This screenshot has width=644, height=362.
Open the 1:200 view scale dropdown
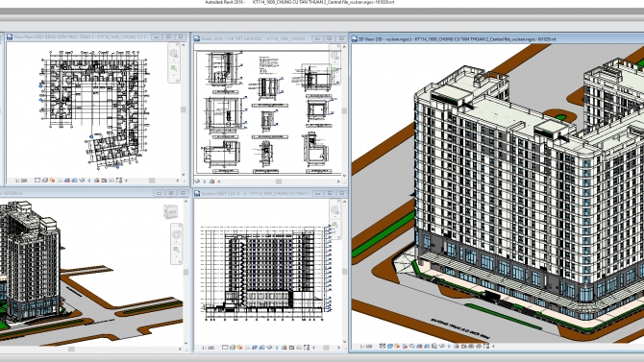click(x=21, y=181)
